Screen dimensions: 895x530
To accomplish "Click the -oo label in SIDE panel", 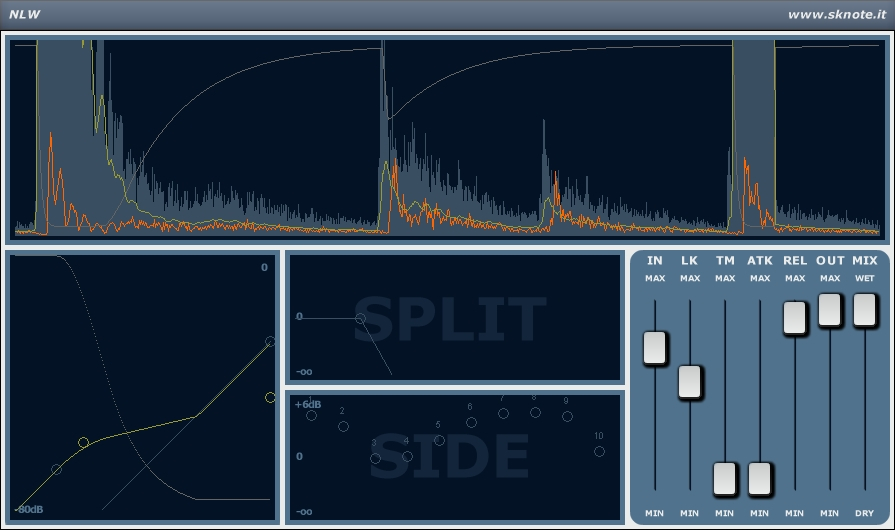I will pos(304,512).
